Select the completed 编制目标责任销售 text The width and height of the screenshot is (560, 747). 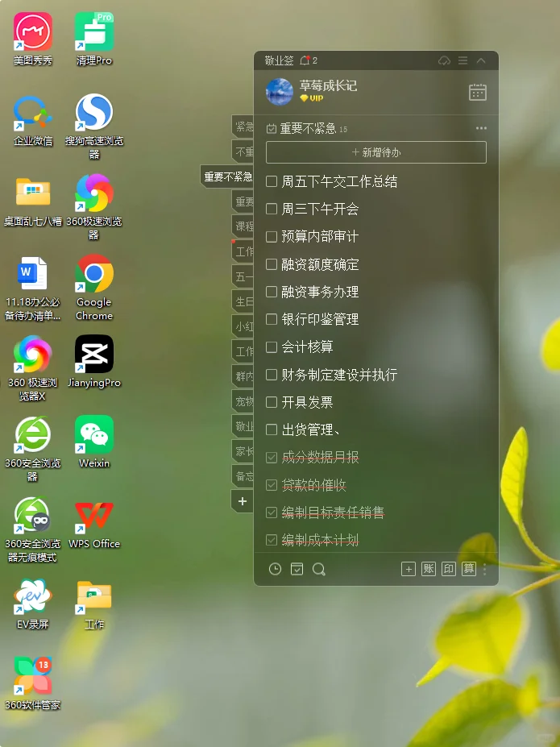(x=333, y=513)
